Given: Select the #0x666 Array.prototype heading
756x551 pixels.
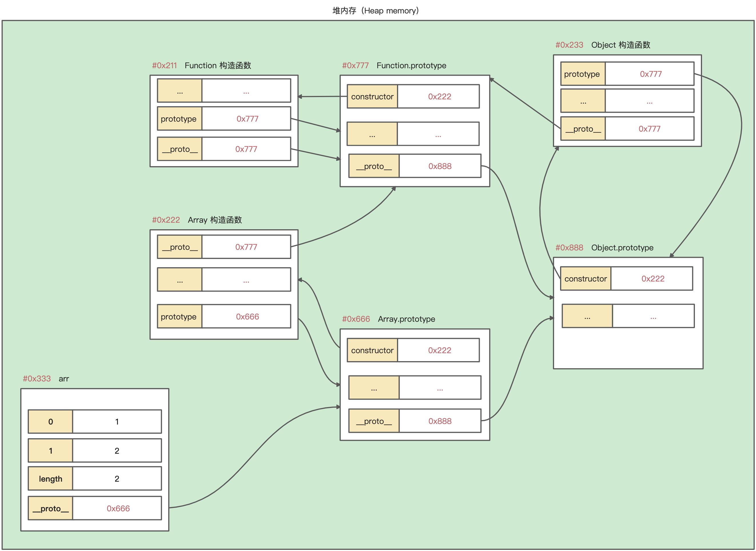Looking at the screenshot, I should (x=389, y=319).
